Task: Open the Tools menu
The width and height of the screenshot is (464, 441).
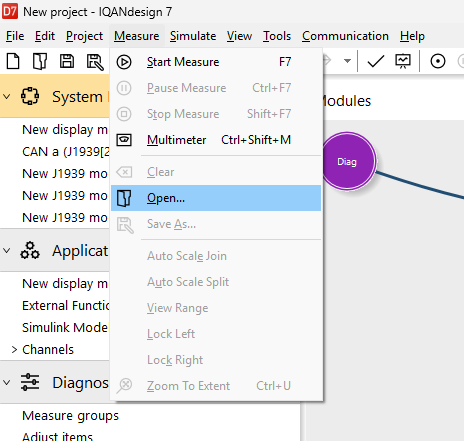Action: (x=277, y=36)
